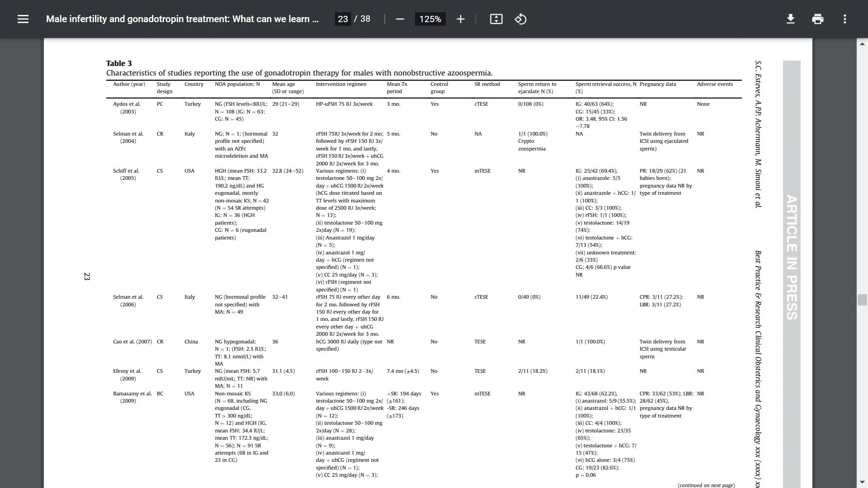Image resolution: width=868 pixels, height=488 pixels.
Task: Click the 'Country' column header
Action: pyautogui.click(x=194, y=84)
